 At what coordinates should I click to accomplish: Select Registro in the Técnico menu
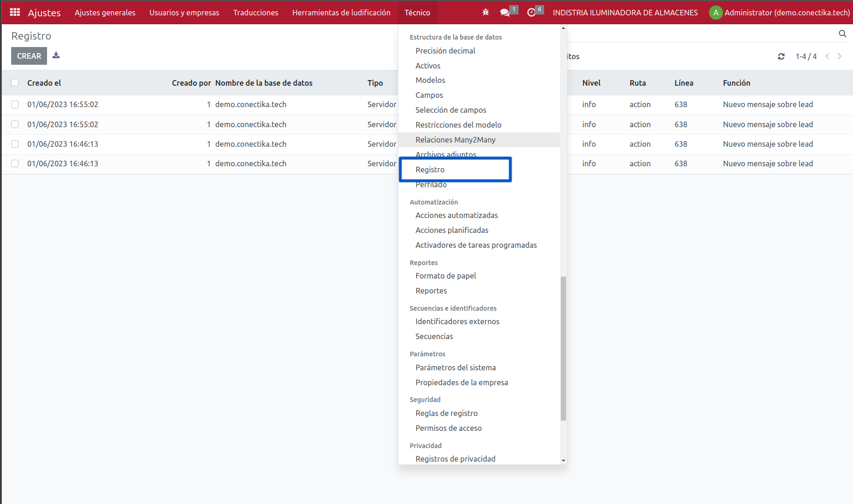point(430,170)
